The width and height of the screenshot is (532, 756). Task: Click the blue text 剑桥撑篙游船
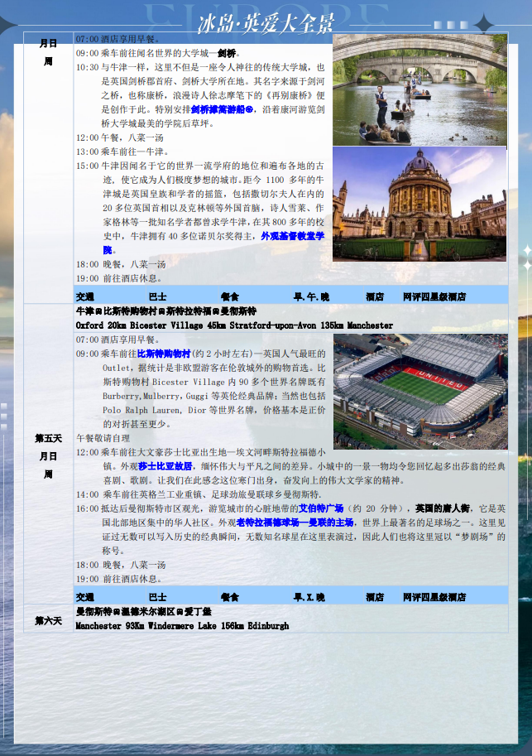(222, 109)
